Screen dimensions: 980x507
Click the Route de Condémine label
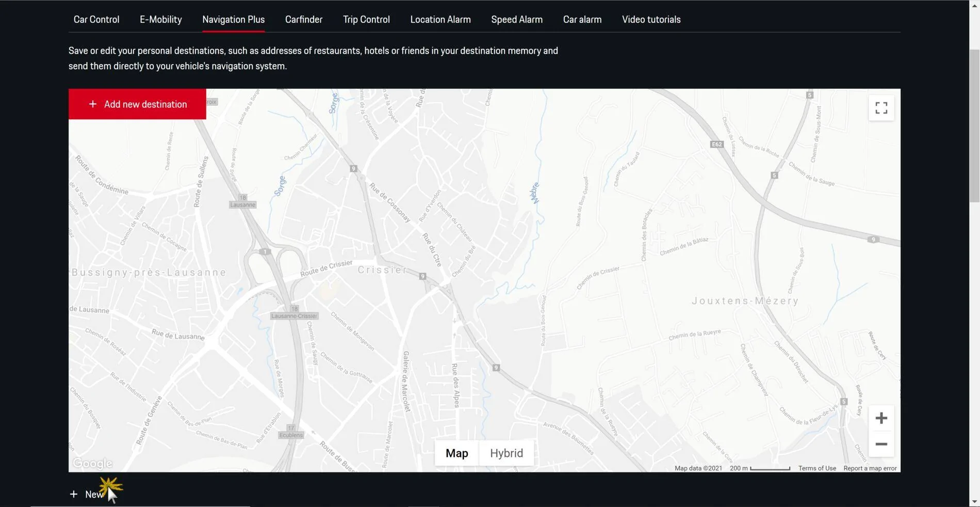(x=102, y=175)
